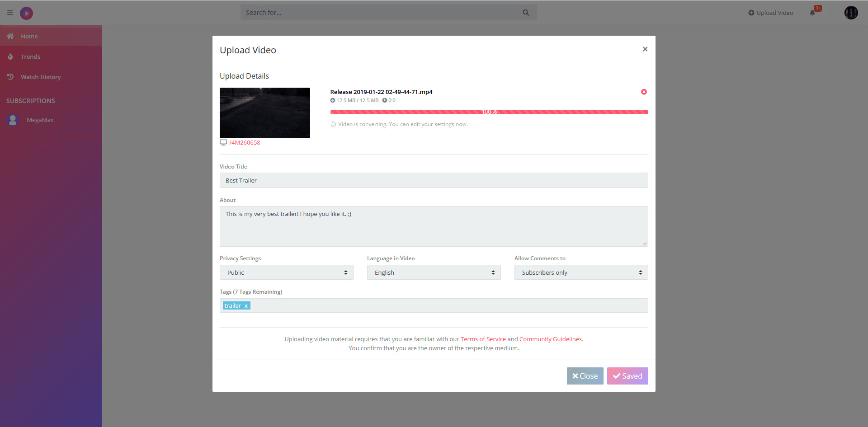Click the 12.5 MB / 12.5 MB size text
The image size is (868, 427).
pos(357,100)
